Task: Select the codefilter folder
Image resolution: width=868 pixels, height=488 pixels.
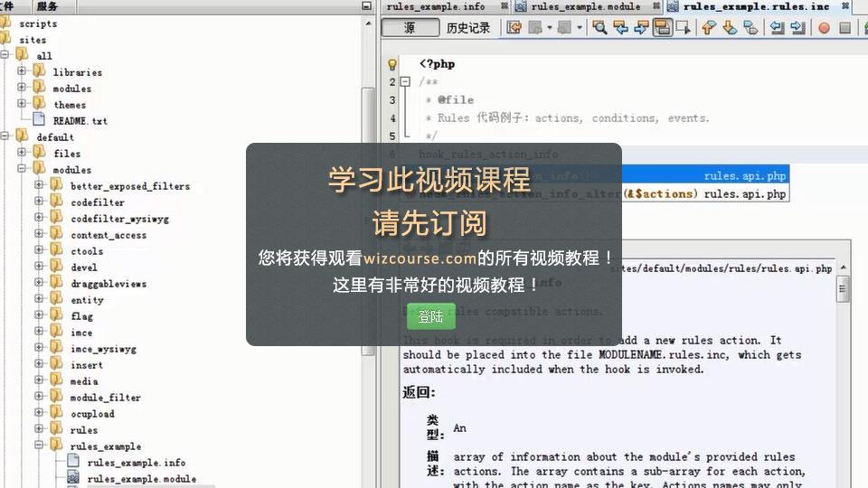Action: click(x=98, y=202)
